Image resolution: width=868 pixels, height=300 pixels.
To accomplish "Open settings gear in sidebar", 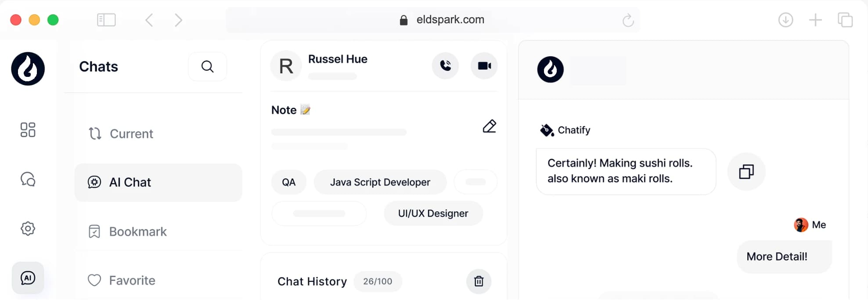I will pos(28,228).
